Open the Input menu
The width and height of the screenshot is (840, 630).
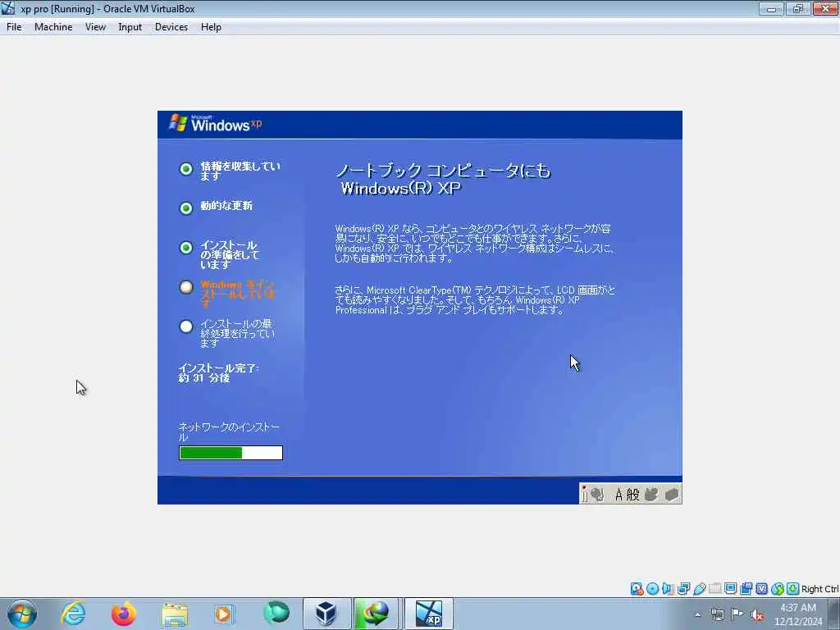point(130,27)
